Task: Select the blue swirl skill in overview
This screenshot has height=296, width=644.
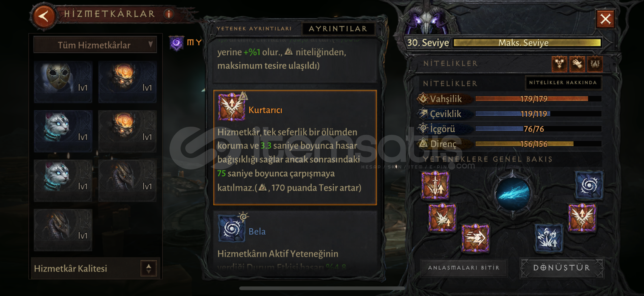Action: coord(589,185)
